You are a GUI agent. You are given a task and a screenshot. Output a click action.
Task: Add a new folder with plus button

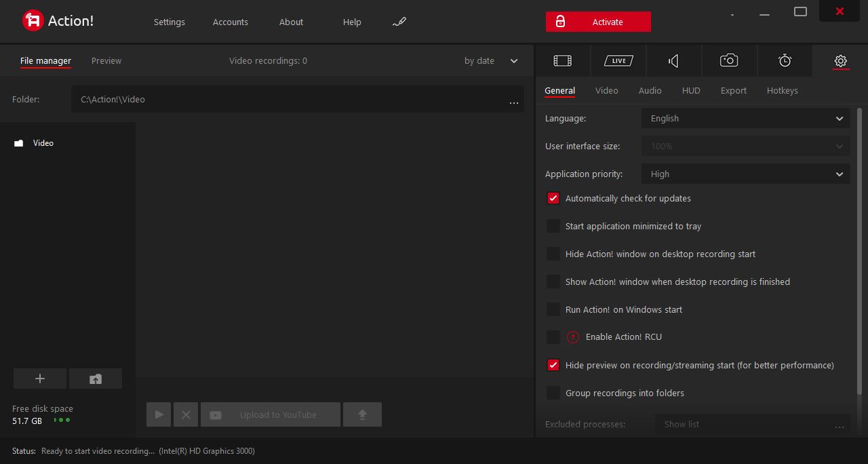(40, 379)
